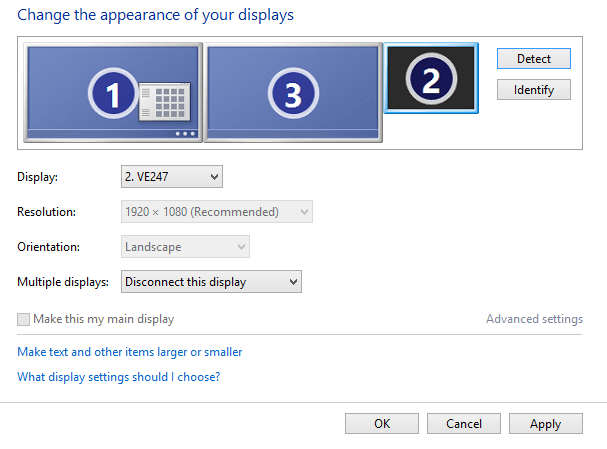Confirm changes with the OK button
The width and height of the screenshot is (607, 449).
(382, 424)
